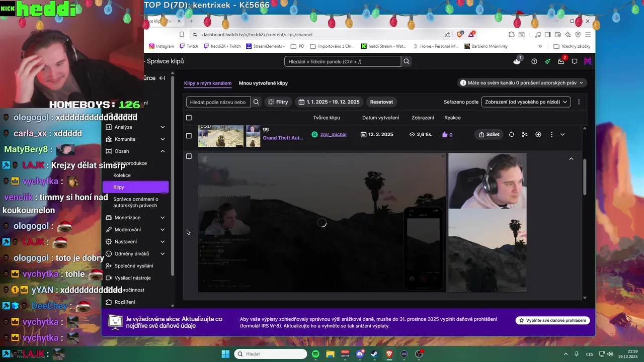Open the whispers chat bubble icon

click(574, 61)
